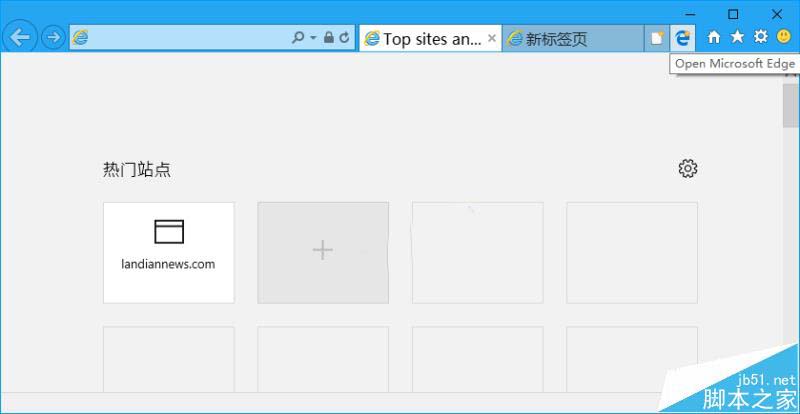Open the Favorites star icon
800x414 pixels.
737,36
